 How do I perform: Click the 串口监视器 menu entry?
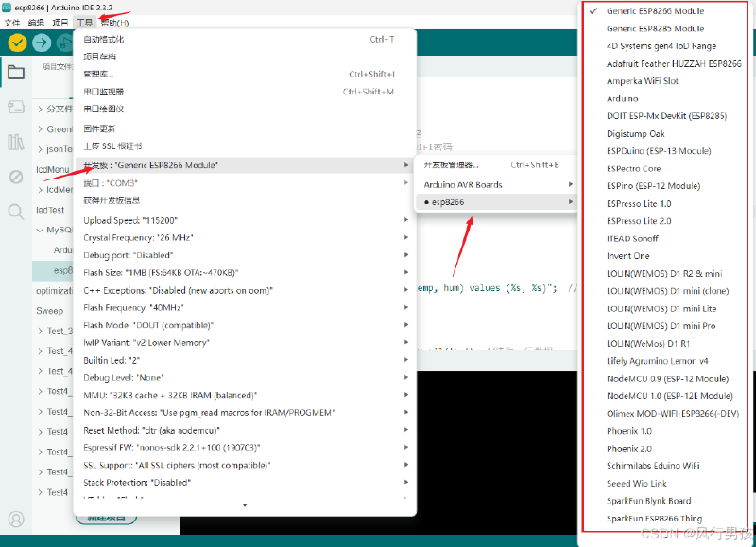245,92
